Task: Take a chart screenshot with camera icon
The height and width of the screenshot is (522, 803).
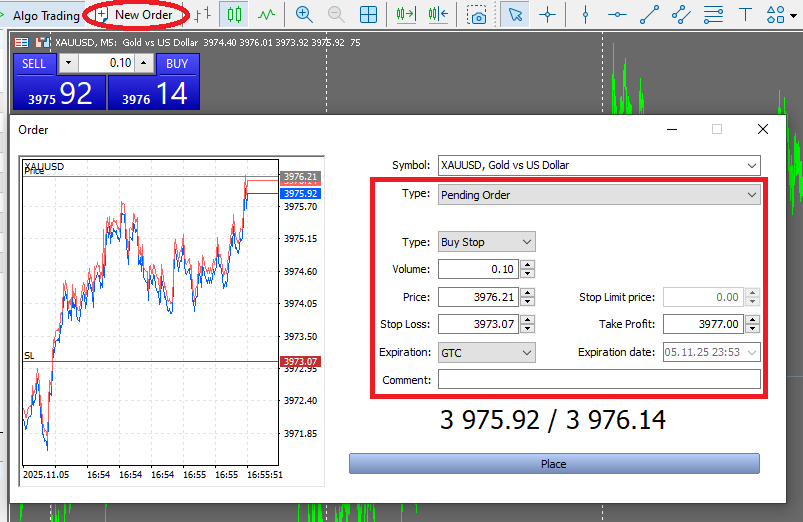Action: pos(479,15)
